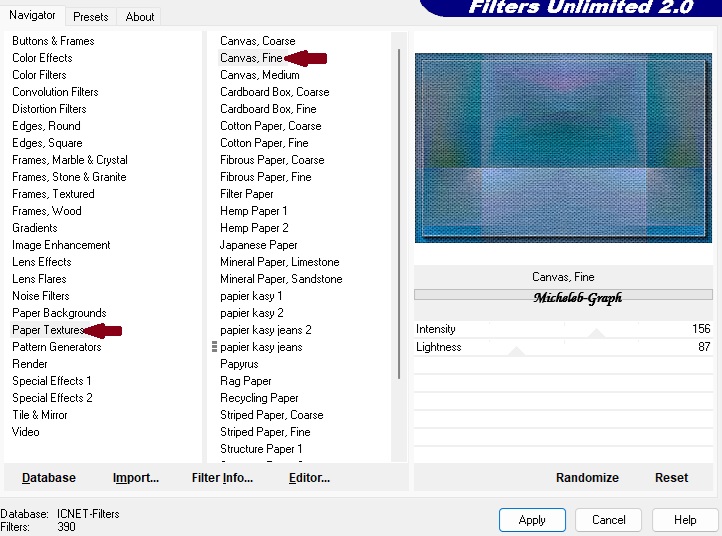This screenshot has width=722, height=536.
Task: Open Help for the filter dialog
Action: click(x=685, y=520)
